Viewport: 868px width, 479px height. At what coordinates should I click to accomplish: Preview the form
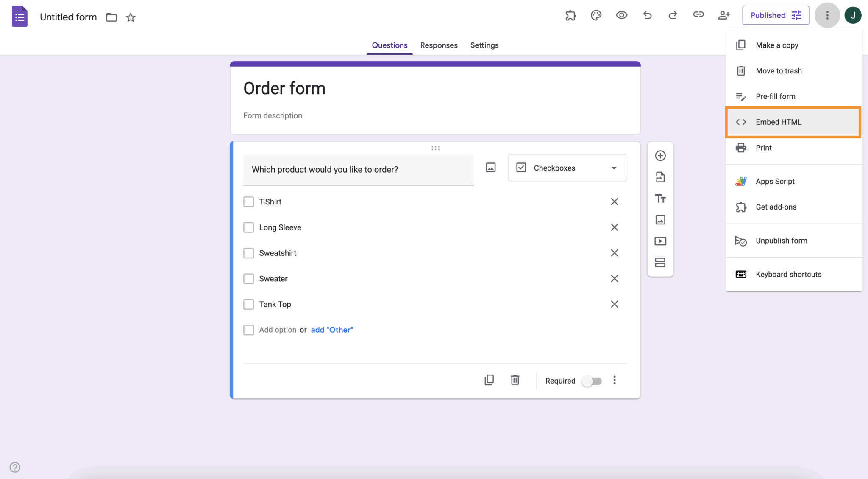click(x=621, y=15)
